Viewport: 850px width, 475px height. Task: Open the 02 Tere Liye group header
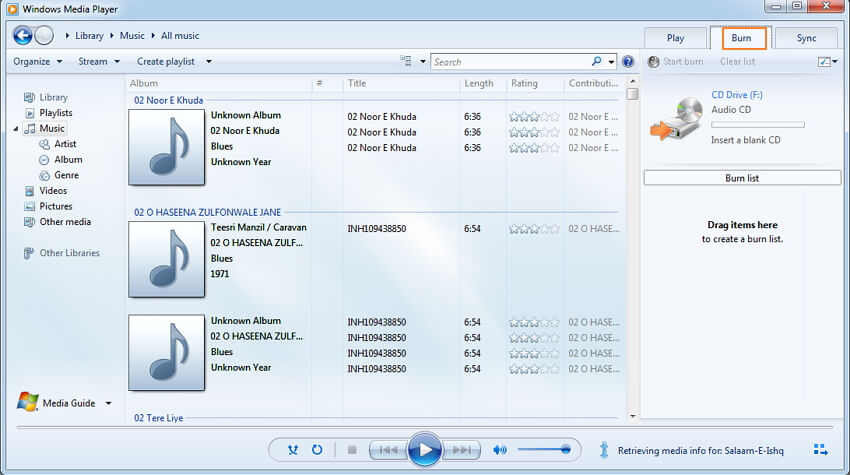point(158,418)
